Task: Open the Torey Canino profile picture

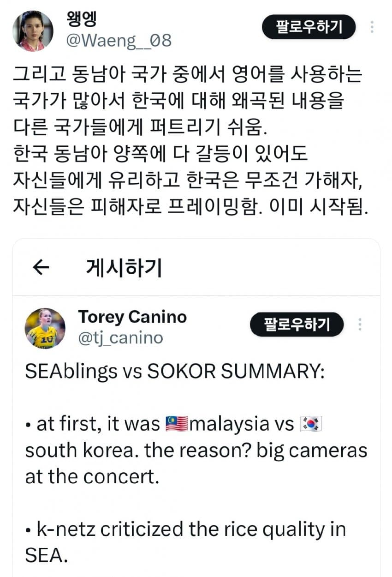Action: coord(45,328)
